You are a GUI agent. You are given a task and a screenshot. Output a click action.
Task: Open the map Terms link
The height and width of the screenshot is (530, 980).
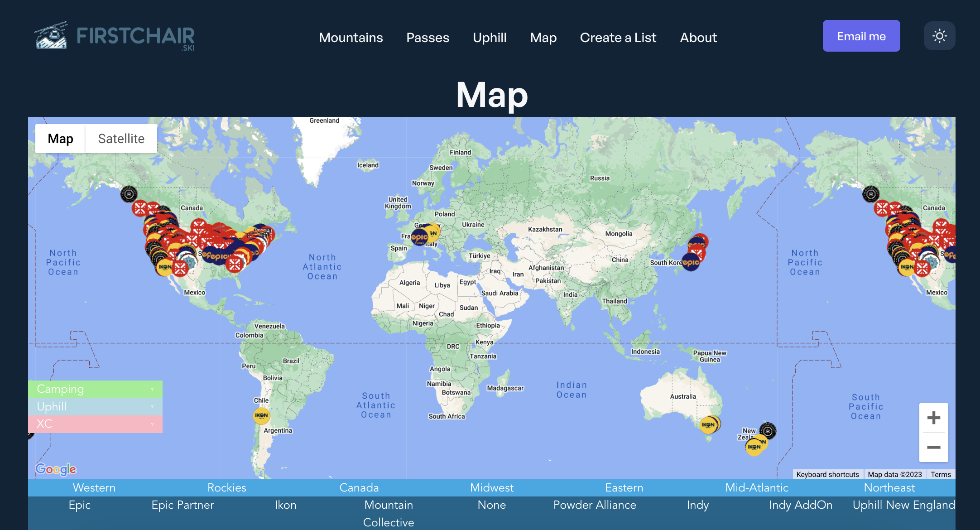(941, 474)
